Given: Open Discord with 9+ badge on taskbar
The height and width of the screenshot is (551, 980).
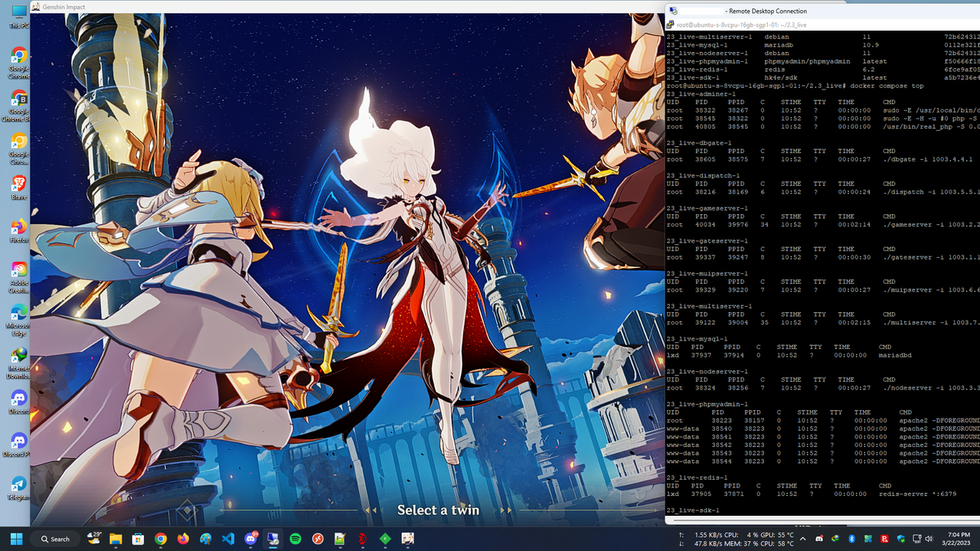Looking at the screenshot, I should (x=250, y=539).
